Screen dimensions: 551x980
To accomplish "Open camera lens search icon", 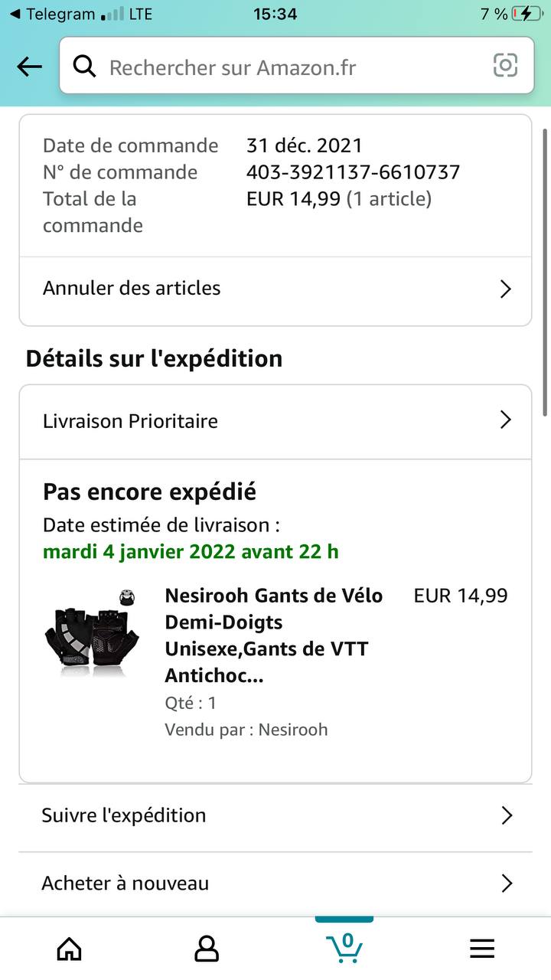I will [x=505, y=66].
